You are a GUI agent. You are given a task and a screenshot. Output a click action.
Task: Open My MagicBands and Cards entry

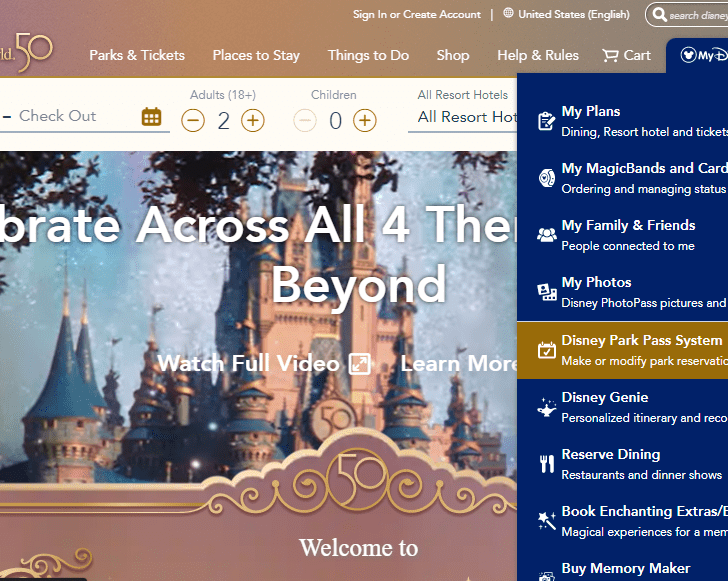[622, 178]
